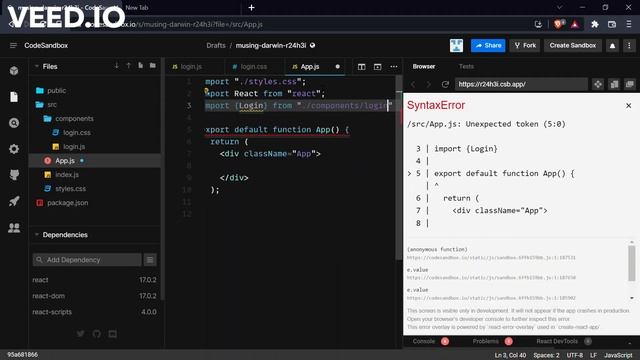Viewport: 640px width, 360px height.
Task: Click the first icon right of preview URL
Action: click(x=598, y=84)
